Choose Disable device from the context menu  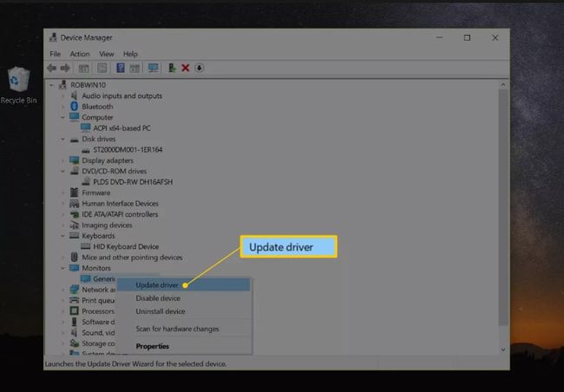tap(183, 298)
